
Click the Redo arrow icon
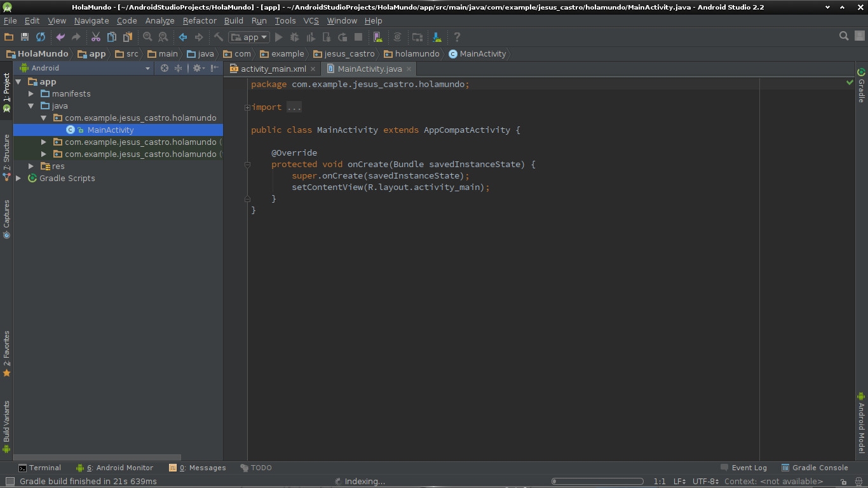(x=76, y=37)
